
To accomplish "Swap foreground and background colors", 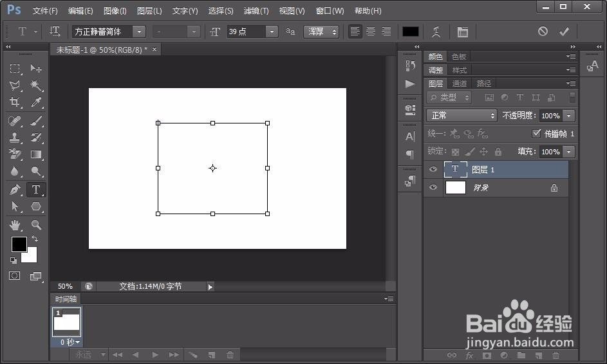I will coord(35,239).
